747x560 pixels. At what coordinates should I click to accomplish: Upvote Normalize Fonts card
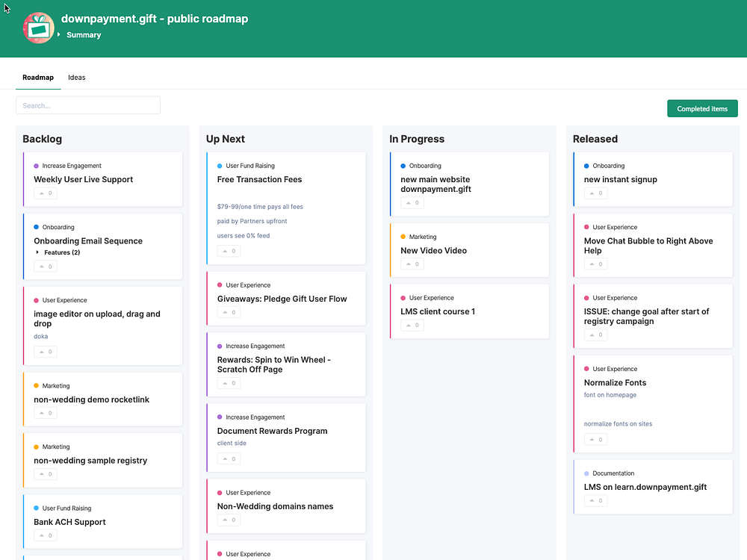[596, 440]
